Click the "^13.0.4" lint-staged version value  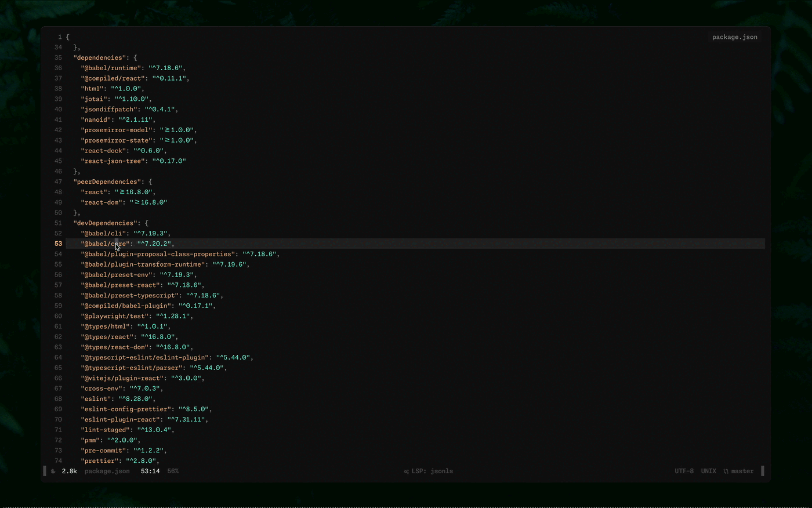coord(153,430)
